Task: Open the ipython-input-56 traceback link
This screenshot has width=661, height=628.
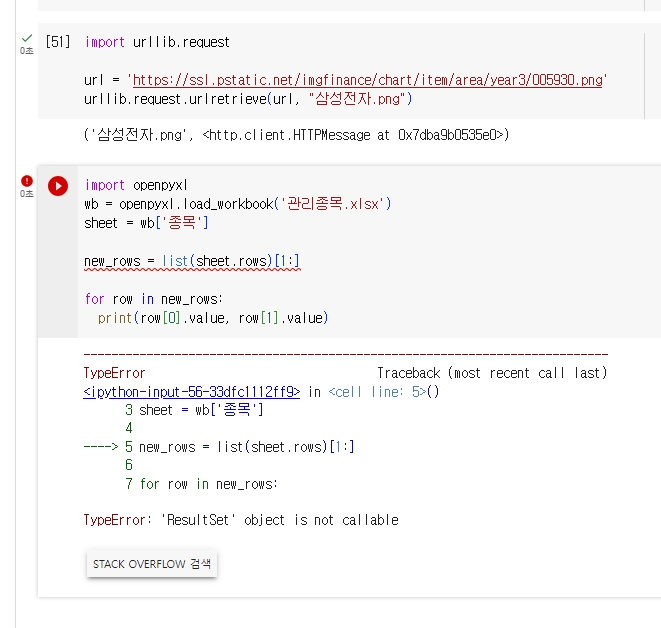Action: [191, 392]
